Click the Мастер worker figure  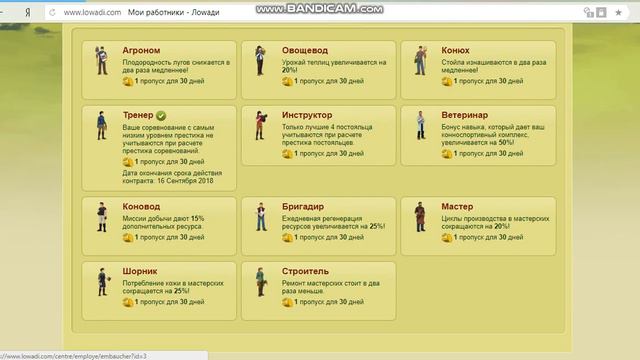click(x=420, y=217)
